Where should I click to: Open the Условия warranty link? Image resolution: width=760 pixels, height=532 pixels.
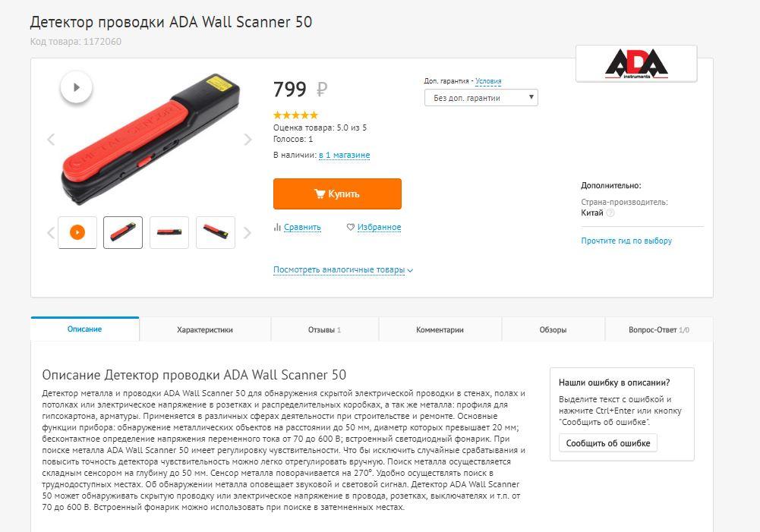(x=488, y=81)
